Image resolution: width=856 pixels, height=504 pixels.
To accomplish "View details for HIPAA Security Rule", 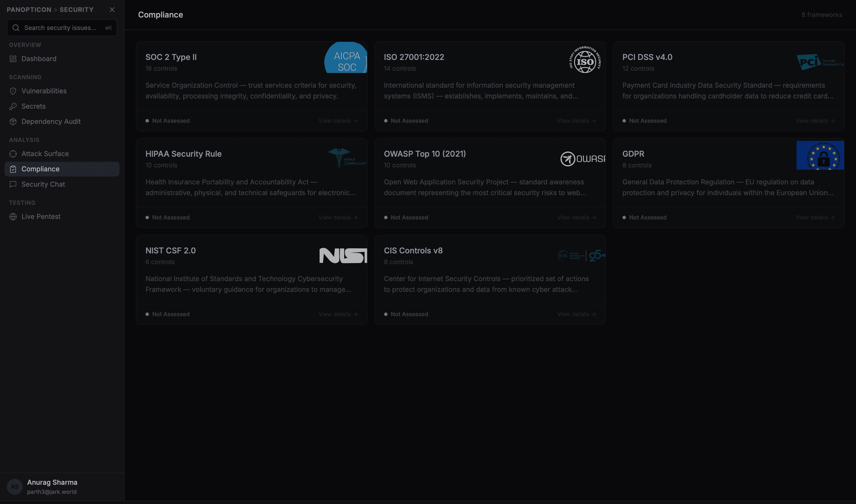I will 337,217.
